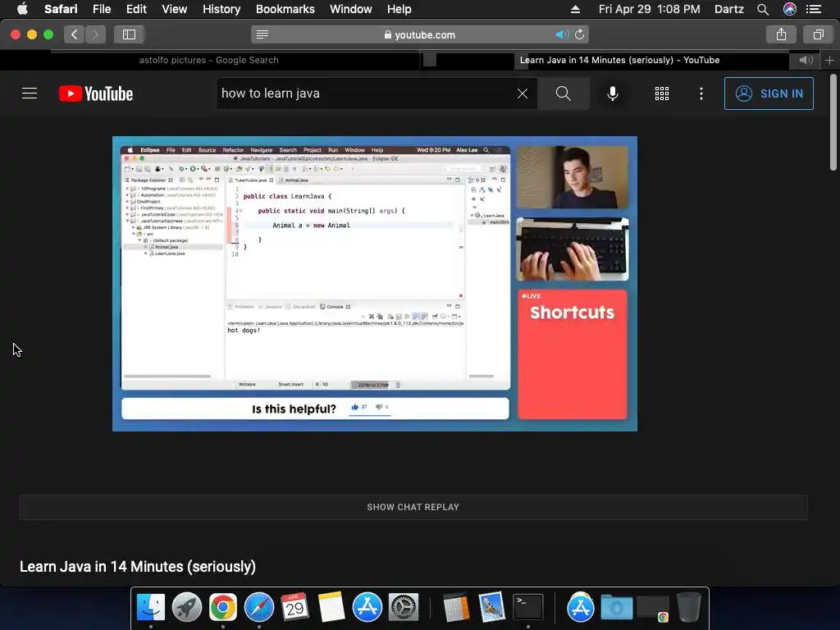
Task: Clear the search text with the X icon
Action: coord(523,94)
